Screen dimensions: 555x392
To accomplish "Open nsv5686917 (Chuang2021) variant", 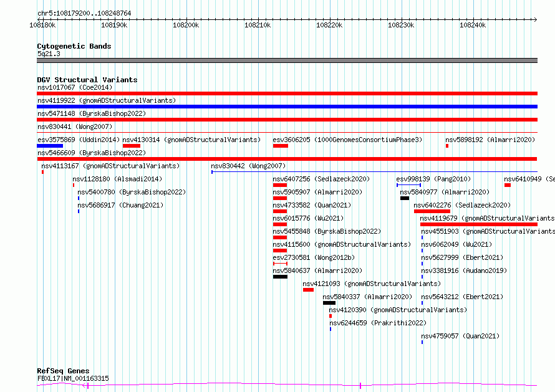I will point(120,205).
